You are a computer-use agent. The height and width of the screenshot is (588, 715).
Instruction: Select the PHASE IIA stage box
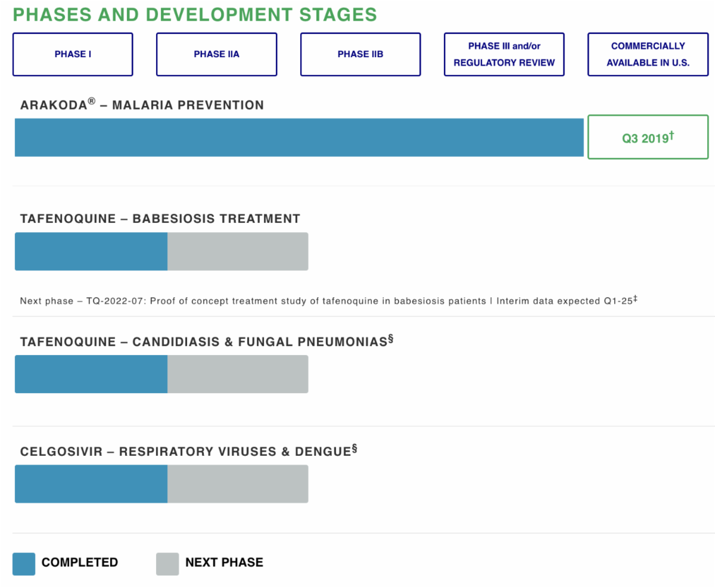point(216,54)
